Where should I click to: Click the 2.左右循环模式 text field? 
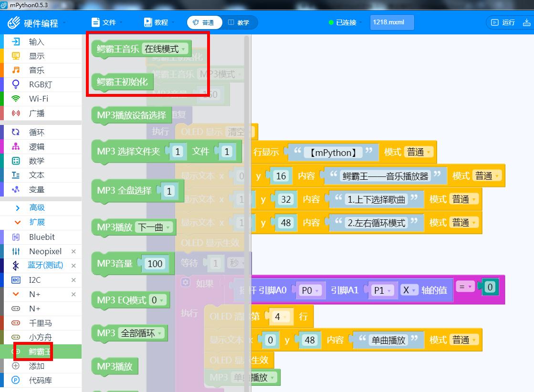(x=377, y=223)
